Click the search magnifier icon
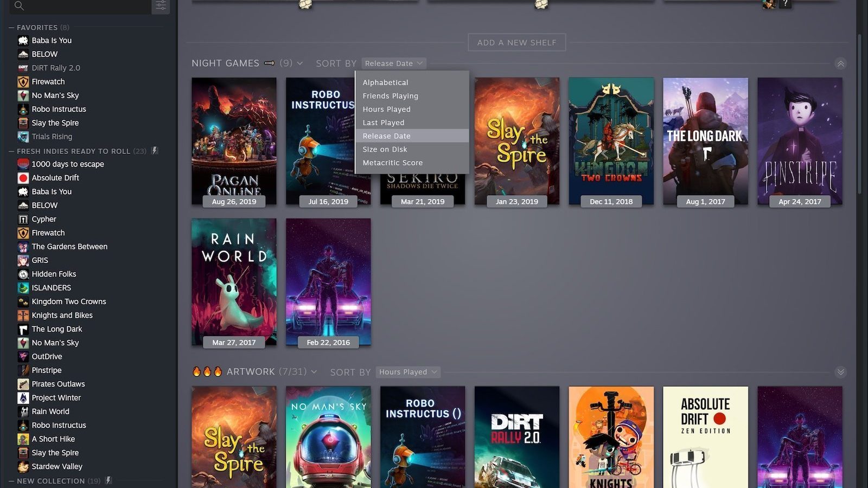 (x=19, y=5)
